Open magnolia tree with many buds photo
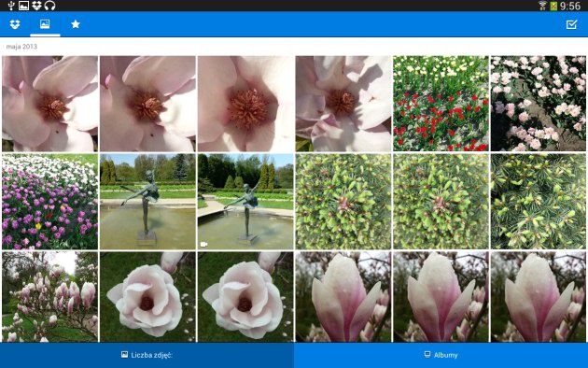This screenshot has width=588, height=368. point(49,297)
